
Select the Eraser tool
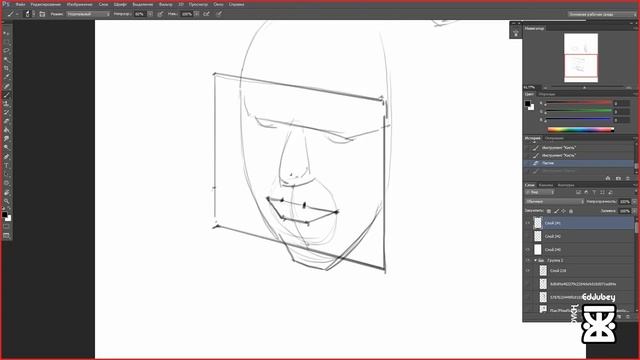click(7, 121)
